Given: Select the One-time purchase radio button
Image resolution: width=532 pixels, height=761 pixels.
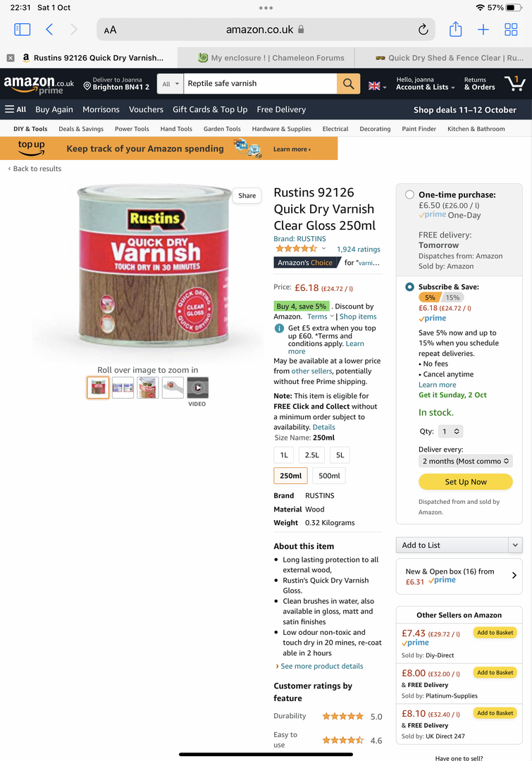Looking at the screenshot, I should pyautogui.click(x=409, y=194).
